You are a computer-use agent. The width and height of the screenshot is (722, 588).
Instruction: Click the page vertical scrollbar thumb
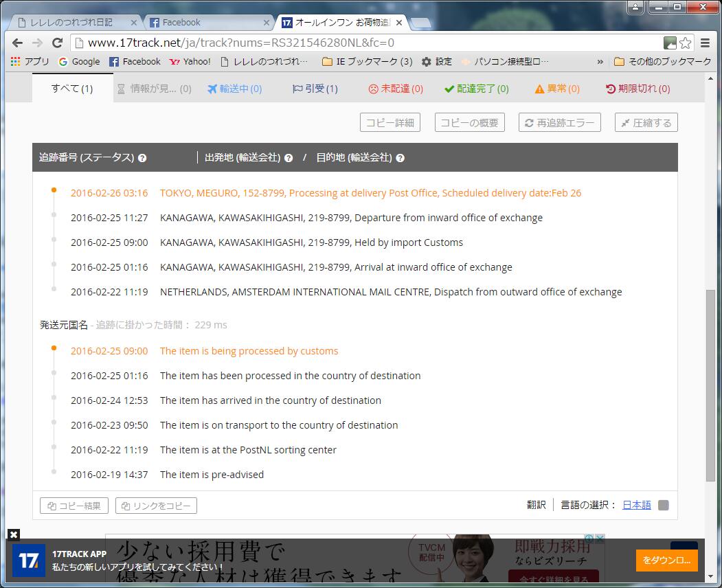click(710, 386)
